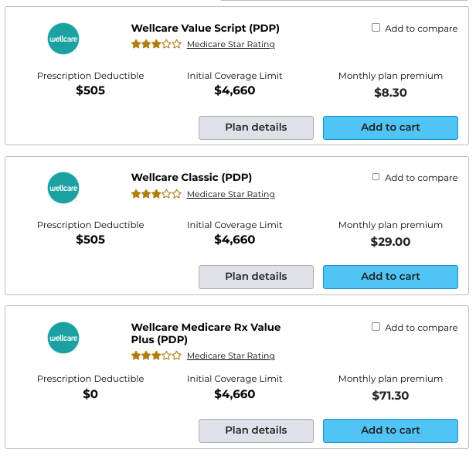Check Add to compare for Rx Value Plus

point(376,327)
